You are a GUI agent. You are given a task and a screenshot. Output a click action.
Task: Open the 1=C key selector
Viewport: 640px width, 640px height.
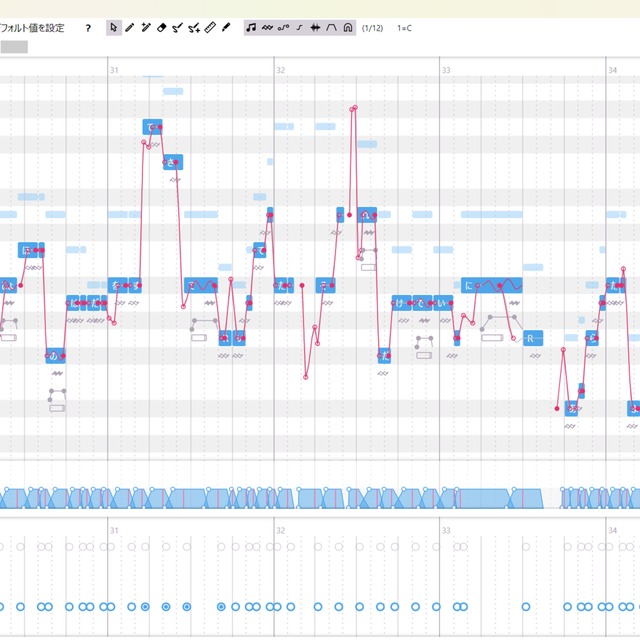[x=404, y=28]
